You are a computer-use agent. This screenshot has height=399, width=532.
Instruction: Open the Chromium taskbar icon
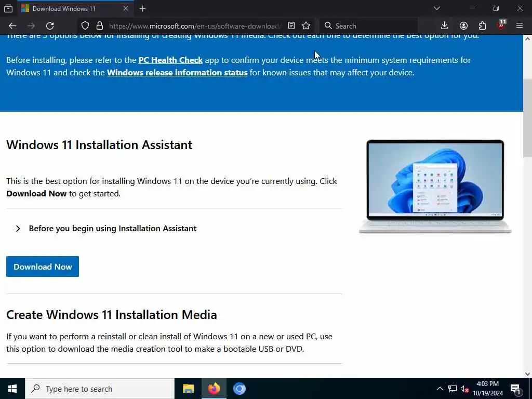pos(239,389)
